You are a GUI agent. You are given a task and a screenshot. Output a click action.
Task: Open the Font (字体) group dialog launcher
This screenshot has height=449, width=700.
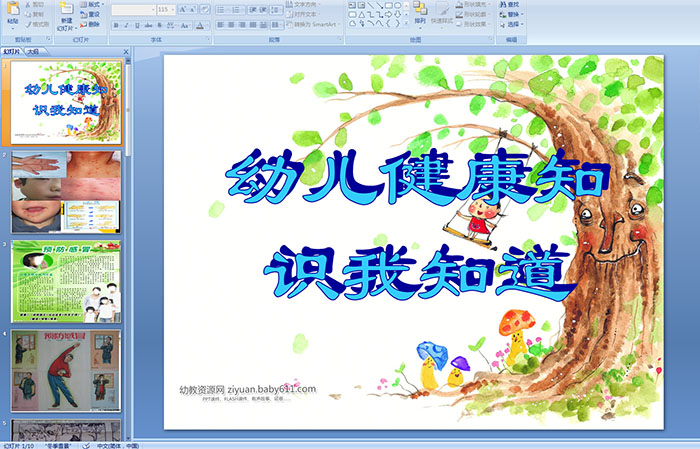(208, 39)
